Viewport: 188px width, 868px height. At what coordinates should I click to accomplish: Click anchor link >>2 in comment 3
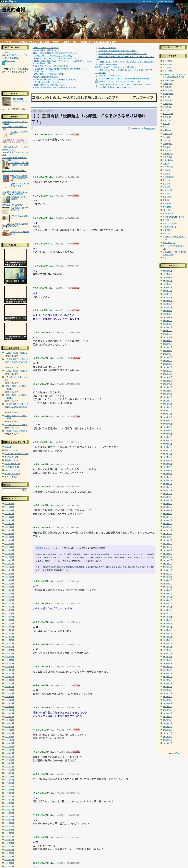[x=35, y=201]
